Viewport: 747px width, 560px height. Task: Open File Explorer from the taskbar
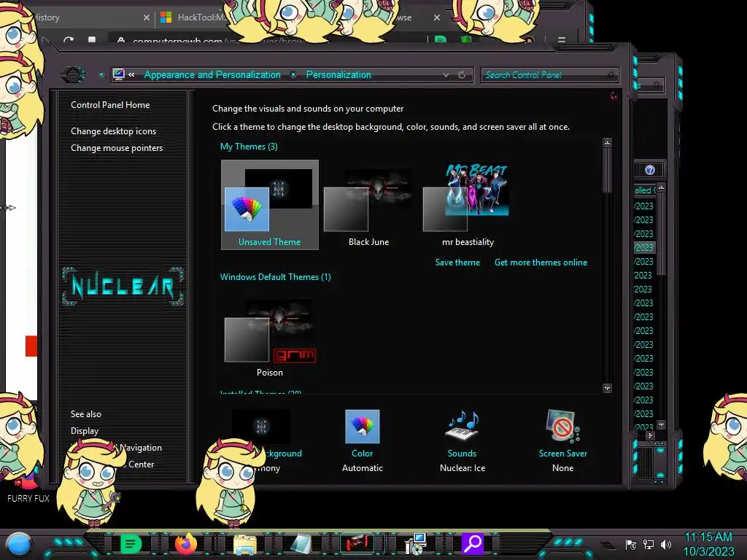pos(245,544)
